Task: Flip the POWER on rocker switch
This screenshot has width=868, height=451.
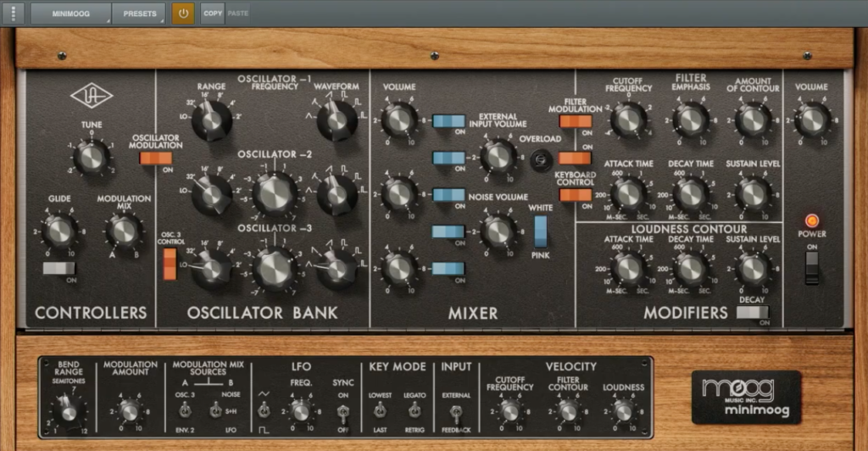Action: pyautogui.click(x=811, y=267)
